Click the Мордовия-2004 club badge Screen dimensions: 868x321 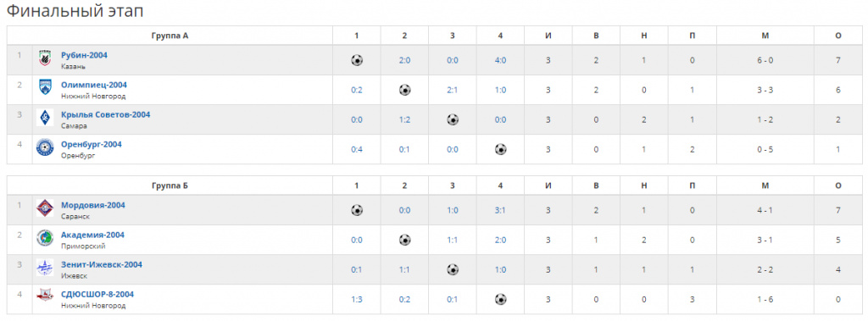click(45, 209)
